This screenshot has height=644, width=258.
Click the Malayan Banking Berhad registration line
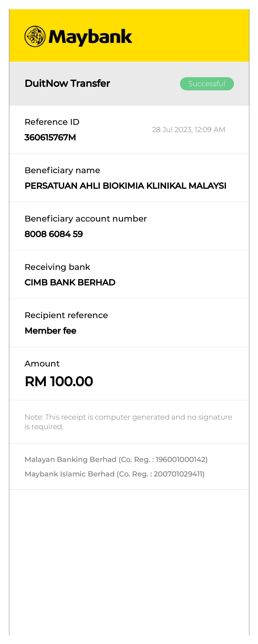point(116,460)
